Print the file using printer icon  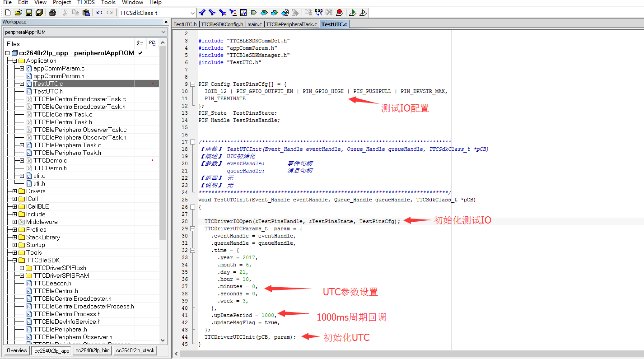pos(52,13)
